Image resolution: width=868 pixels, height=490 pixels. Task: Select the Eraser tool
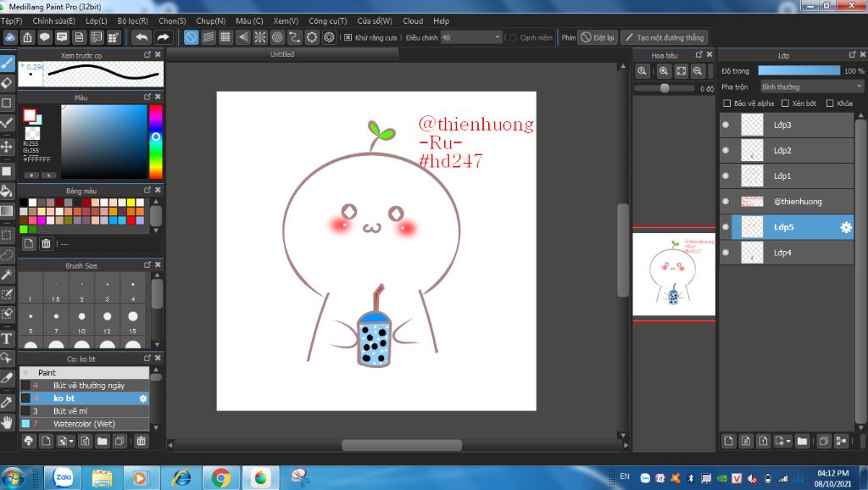pyautogui.click(x=7, y=83)
